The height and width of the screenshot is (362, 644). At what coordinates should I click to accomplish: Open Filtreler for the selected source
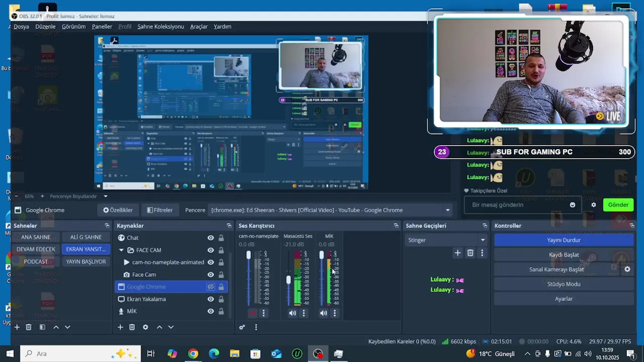tap(159, 210)
